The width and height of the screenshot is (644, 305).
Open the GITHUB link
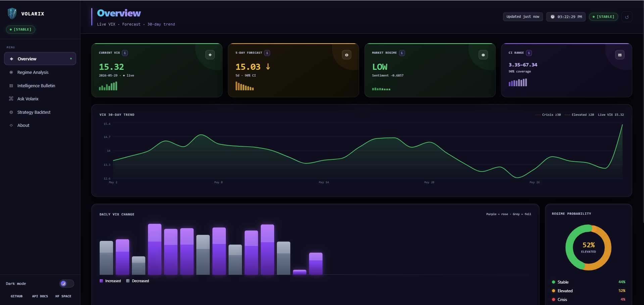coord(17,296)
